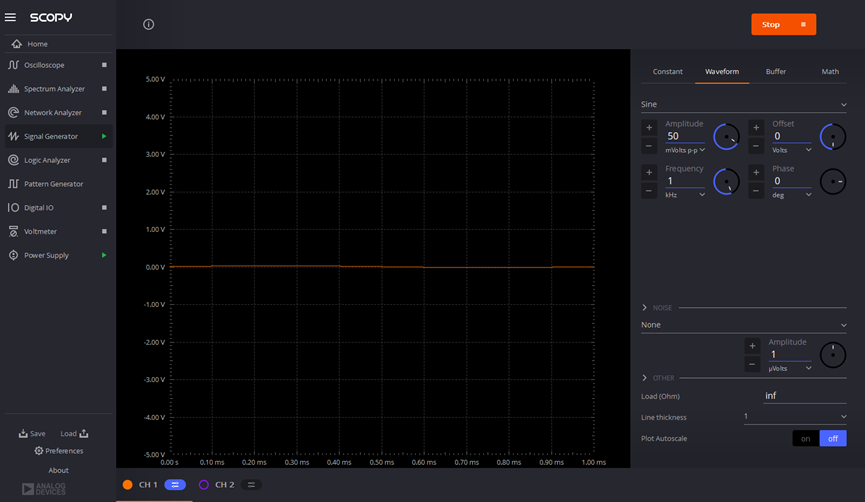865x502 pixels.
Task: Click the info icon above the plot
Action: click(148, 24)
